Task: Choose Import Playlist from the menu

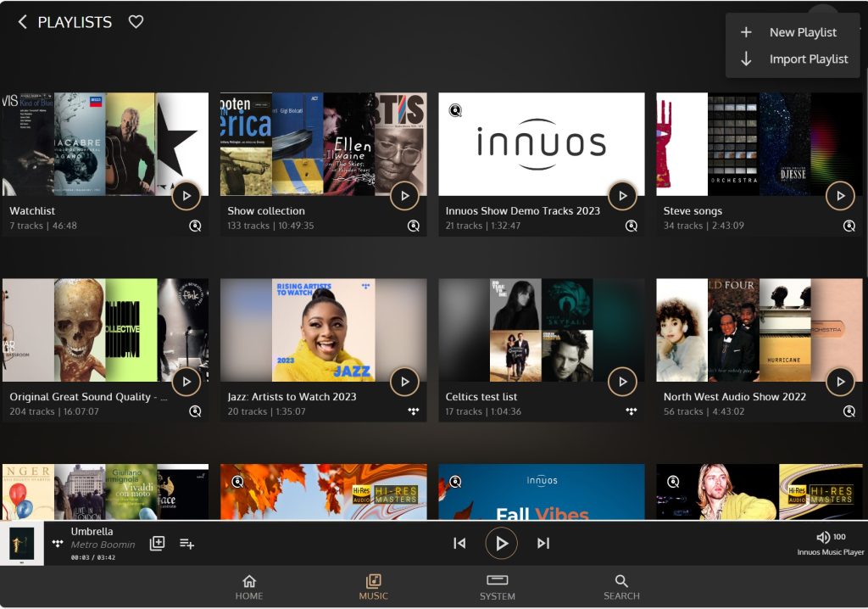Action: point(793,59)
